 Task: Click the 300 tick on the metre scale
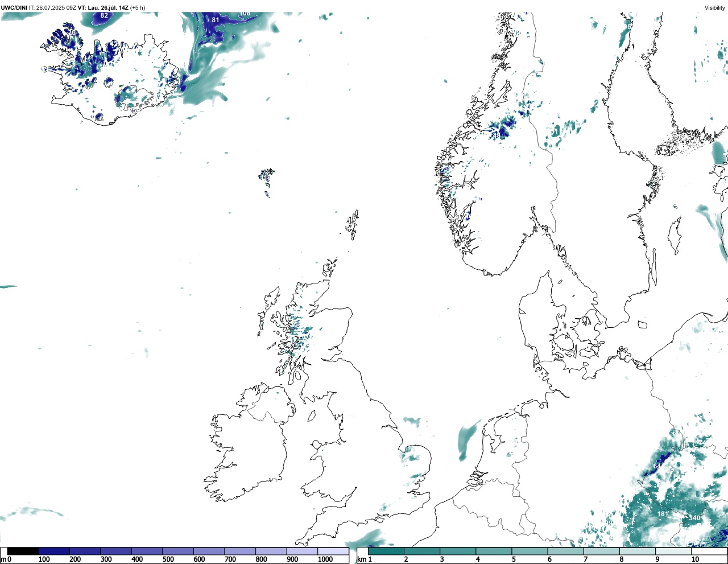106,559
